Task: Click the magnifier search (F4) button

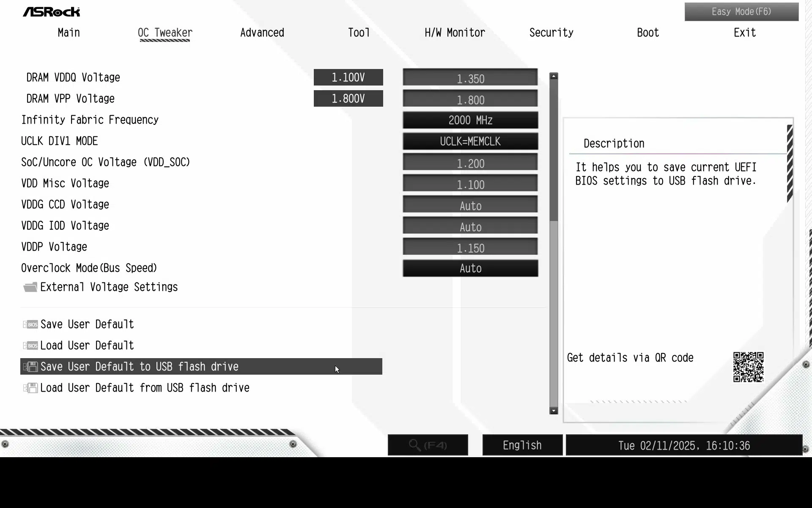Action: pyautogui.click(x=428, y=445)
